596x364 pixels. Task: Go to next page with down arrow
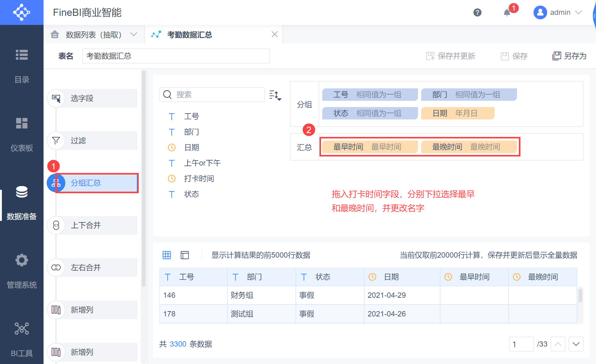tap(576, 344)
